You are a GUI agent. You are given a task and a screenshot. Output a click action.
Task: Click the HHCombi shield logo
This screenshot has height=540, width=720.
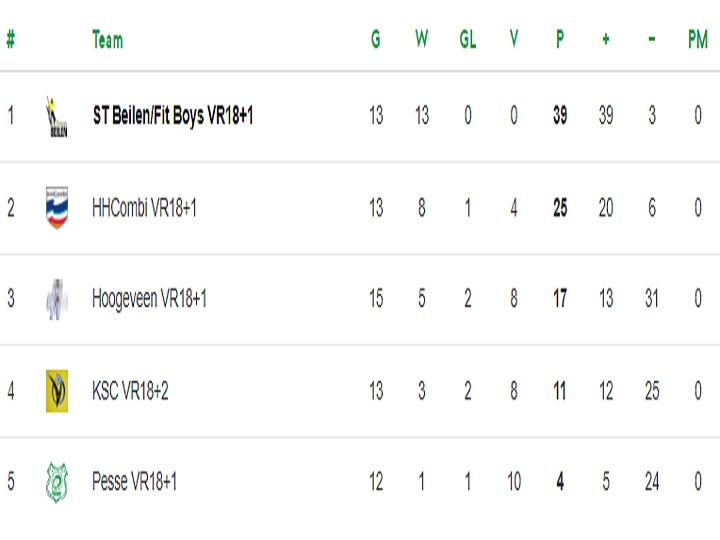[57, 208]
